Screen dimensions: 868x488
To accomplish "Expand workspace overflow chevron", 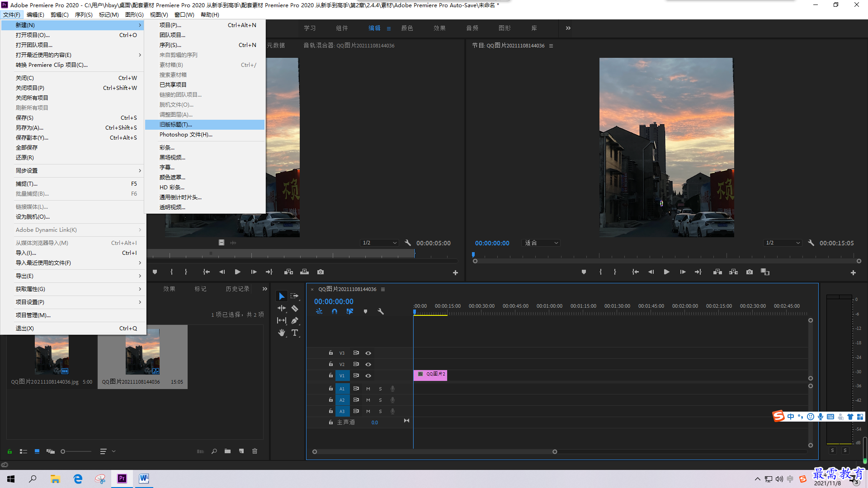I will click(x=568, y=28).
